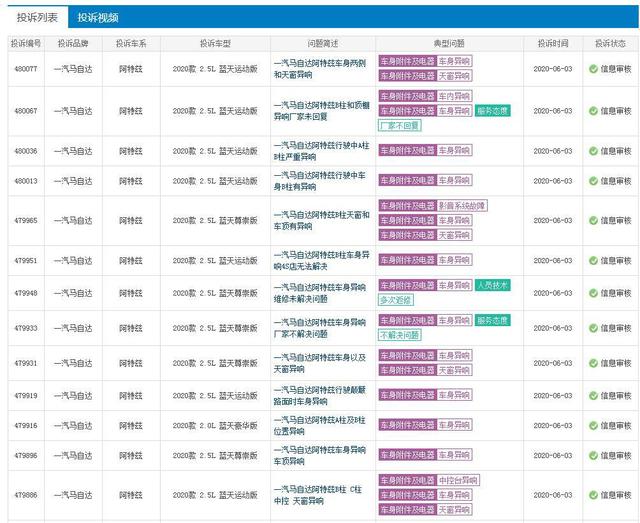Click the 投诉车型 column header
This screenshot has height=523, width=640.
pos(215,44)
